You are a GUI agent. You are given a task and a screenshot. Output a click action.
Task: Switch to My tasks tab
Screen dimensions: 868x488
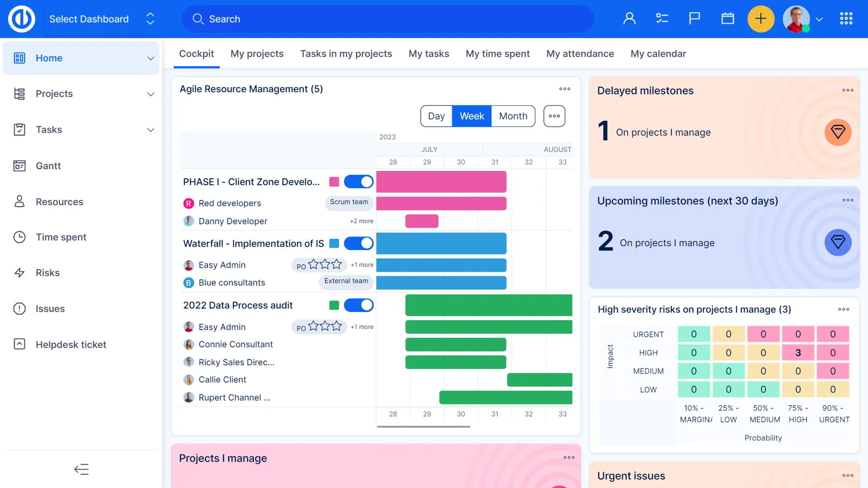429,54
